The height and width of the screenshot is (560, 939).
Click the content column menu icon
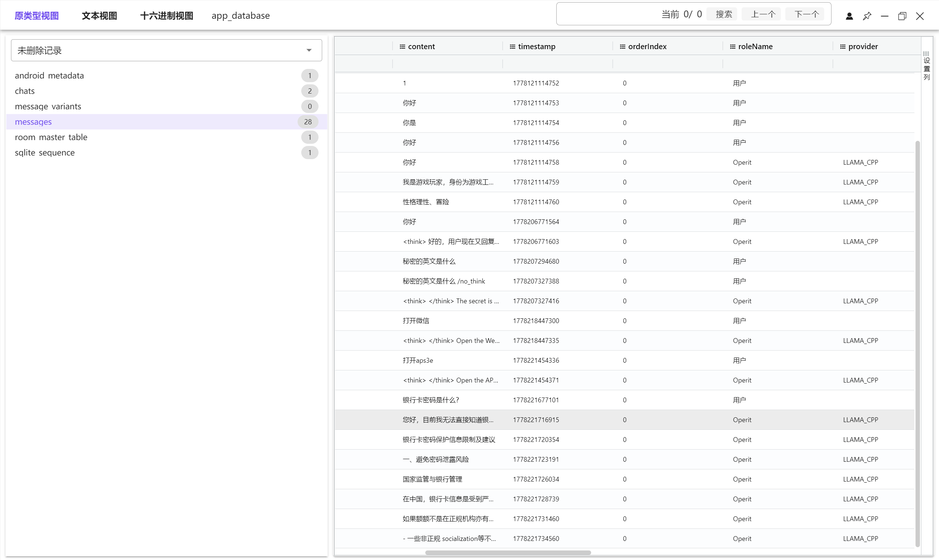pos(402,47)
